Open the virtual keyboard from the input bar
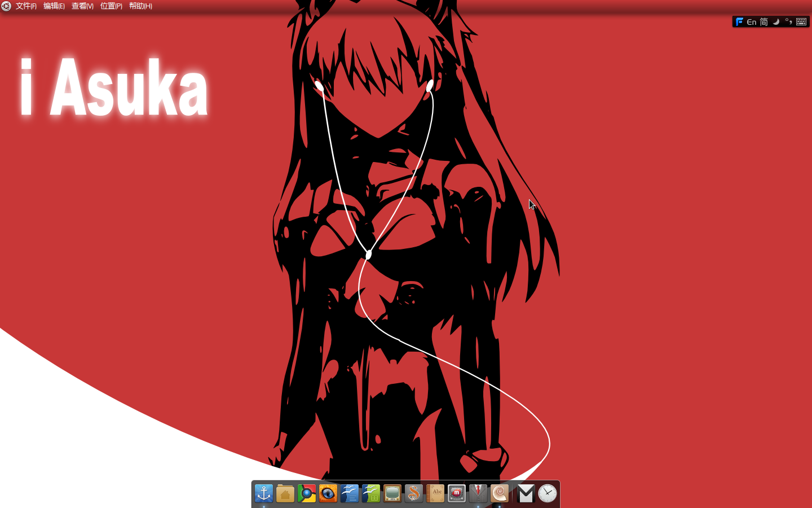 801,22
